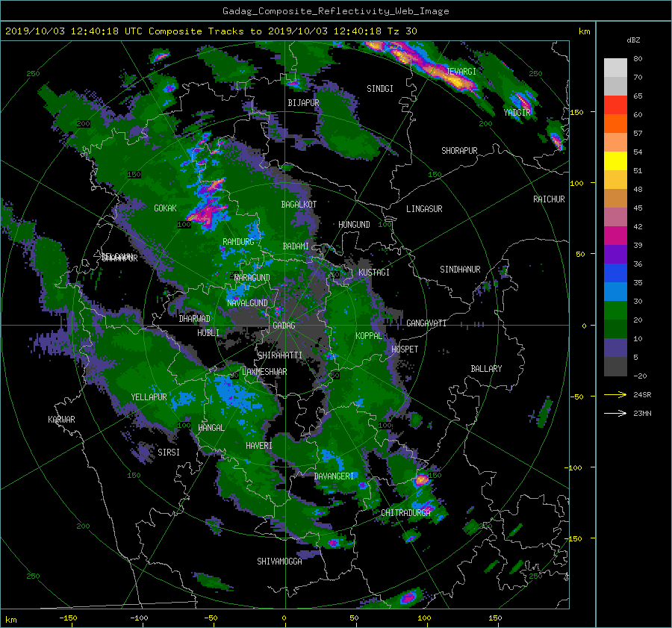This screenshot has height=628, width=672.
Task: Select the YADGIR city label
Action: tap(517, 113)
